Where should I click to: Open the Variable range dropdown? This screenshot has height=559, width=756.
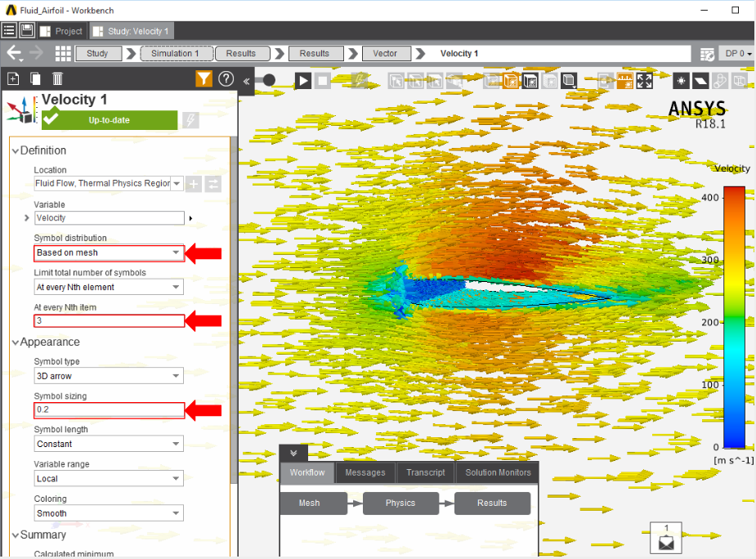(x=109, y=479)
